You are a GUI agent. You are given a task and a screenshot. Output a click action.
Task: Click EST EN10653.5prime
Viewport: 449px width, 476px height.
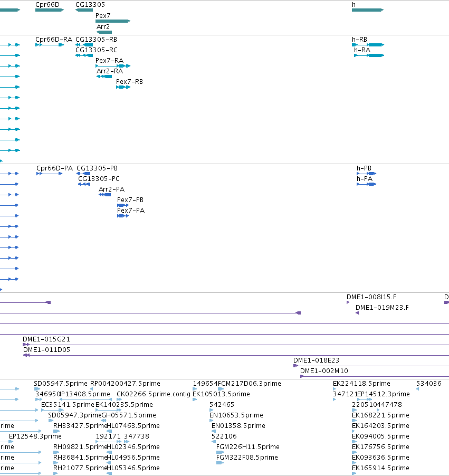pyautogui.click(x=211, y=421)
